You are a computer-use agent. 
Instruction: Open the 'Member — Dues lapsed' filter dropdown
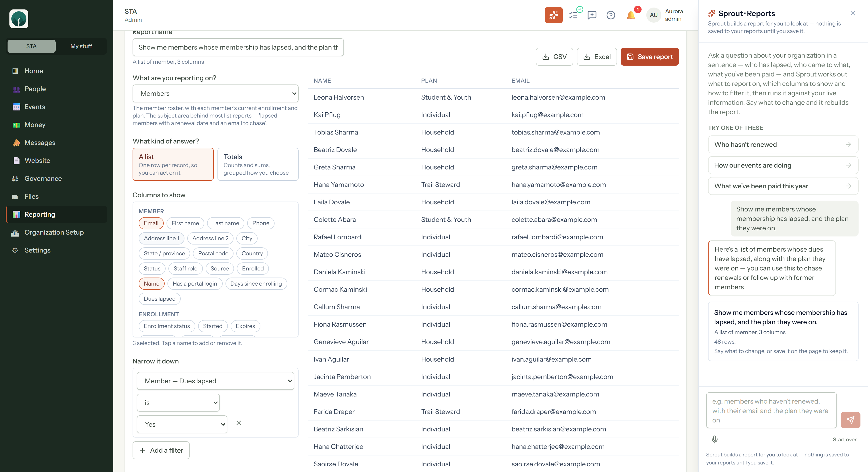tap(215, 381)
